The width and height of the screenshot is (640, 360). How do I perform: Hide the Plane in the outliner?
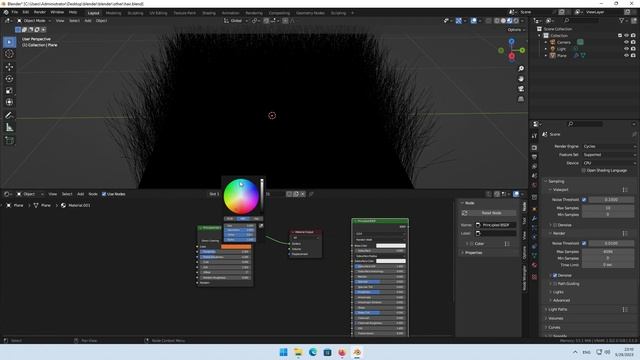pos(627,55)
